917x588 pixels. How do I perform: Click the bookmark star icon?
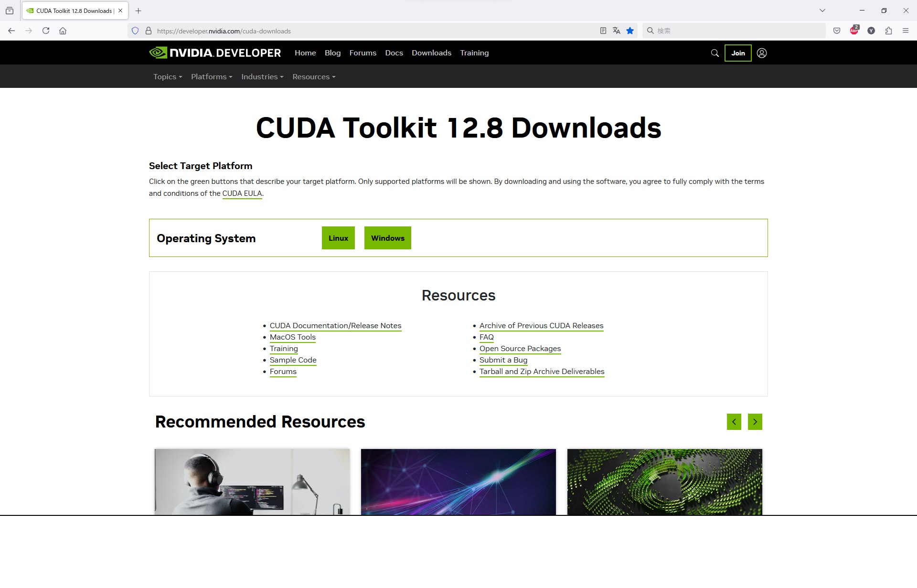point(630,31)
